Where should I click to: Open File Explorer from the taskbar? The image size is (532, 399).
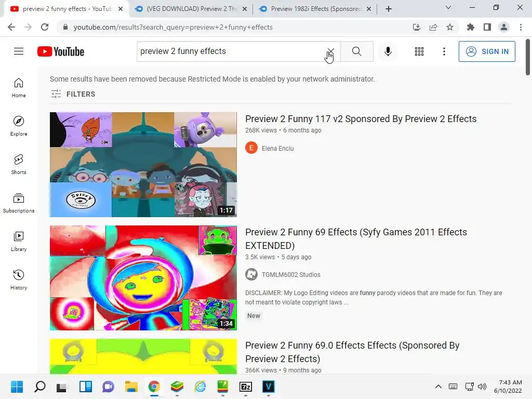point(131,387)
